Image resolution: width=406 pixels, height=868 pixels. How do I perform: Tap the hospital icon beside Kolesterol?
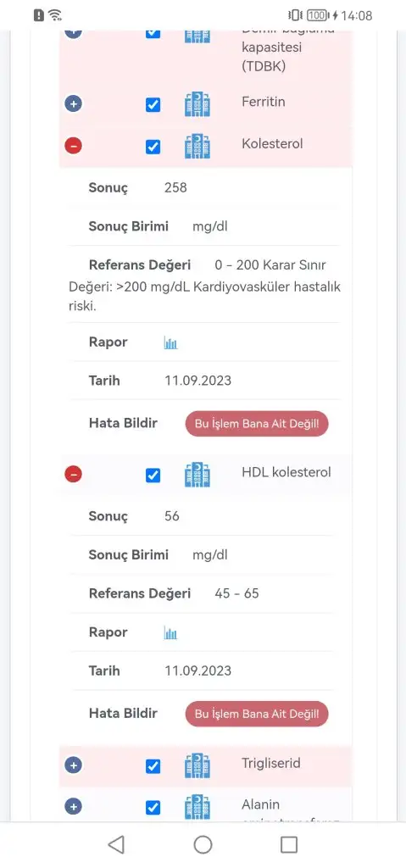tap(197, 146)
